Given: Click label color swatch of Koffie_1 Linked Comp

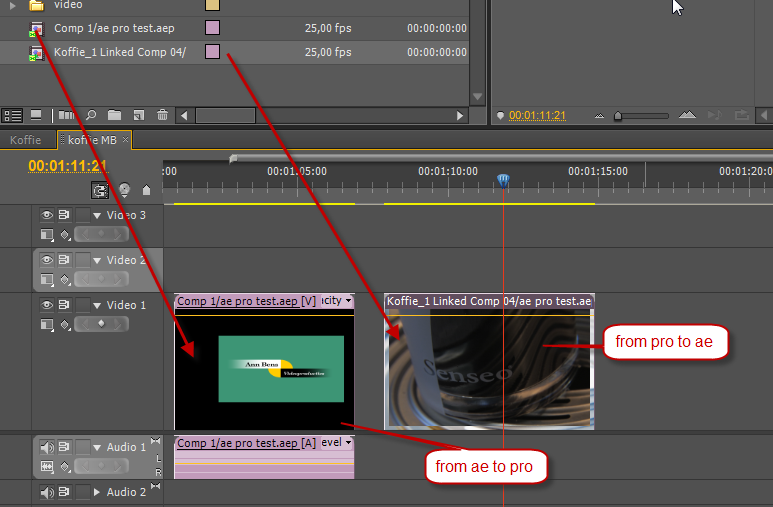Looking at the screenshot, I should click(212, 51).
